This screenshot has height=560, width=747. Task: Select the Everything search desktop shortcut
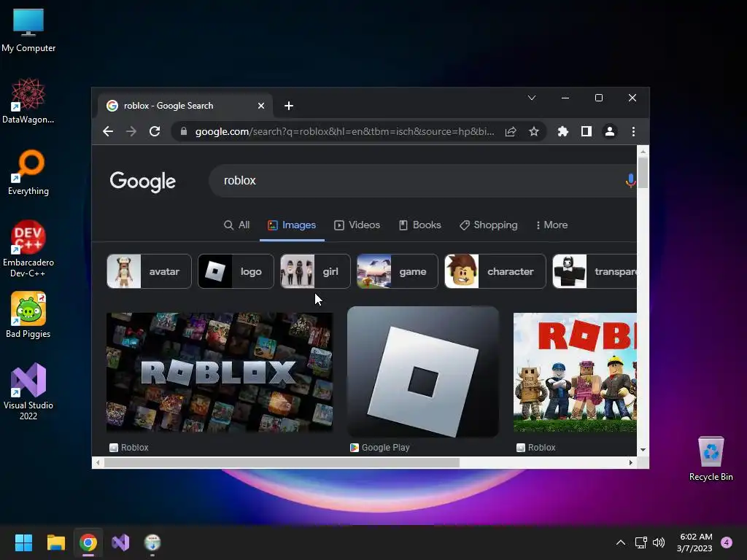[28, 172]
